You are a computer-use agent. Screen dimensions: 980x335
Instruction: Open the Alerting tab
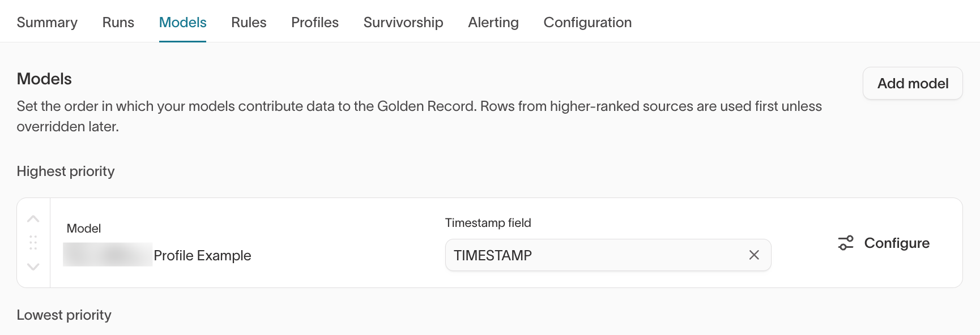493,23
